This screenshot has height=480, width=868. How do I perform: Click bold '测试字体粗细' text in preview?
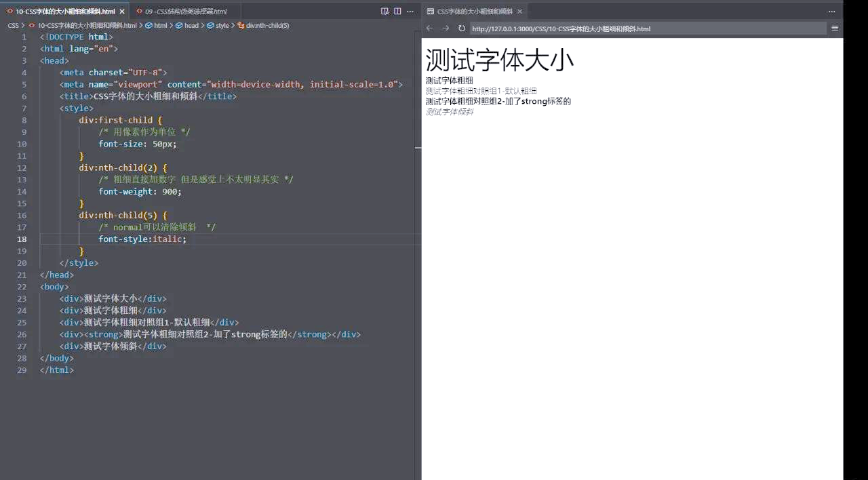[449, 80]
